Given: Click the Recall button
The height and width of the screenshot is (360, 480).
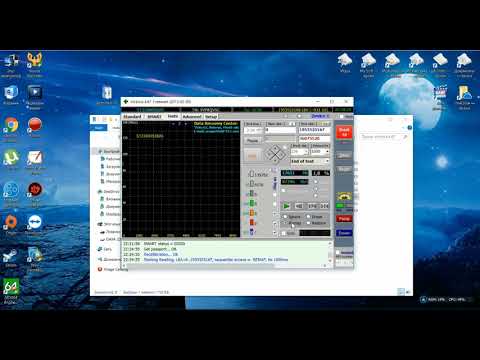Looking at the screenshot, I should [x=344, y=169].
